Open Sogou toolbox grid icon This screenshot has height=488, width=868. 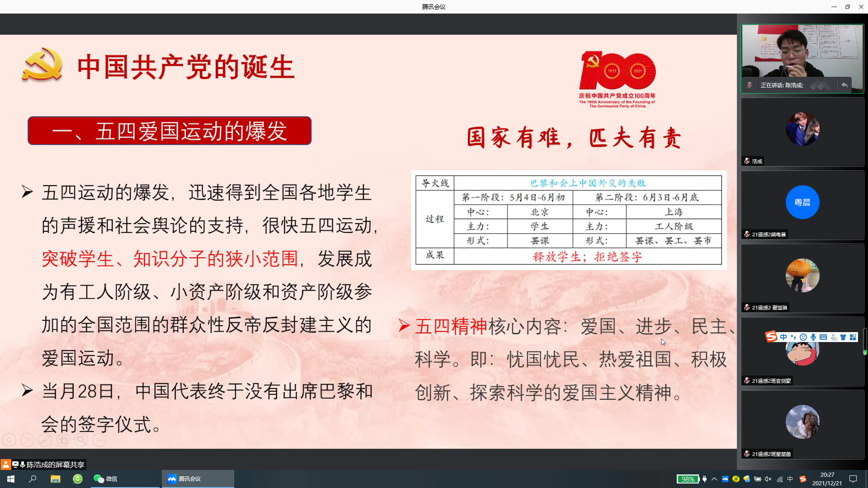[853, 337]
